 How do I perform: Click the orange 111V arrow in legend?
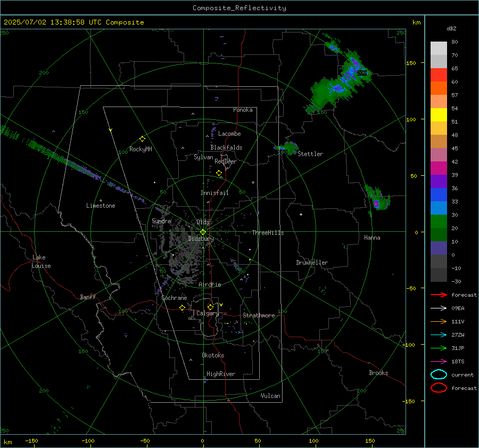tap(439, 321)
